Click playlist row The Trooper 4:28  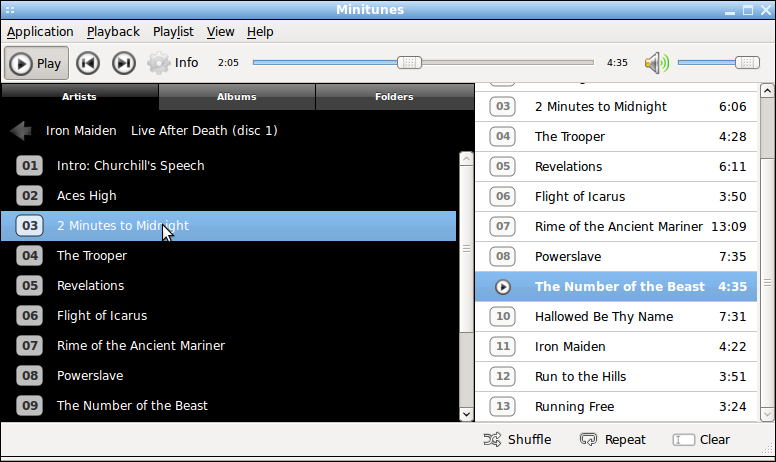(616, 137)
